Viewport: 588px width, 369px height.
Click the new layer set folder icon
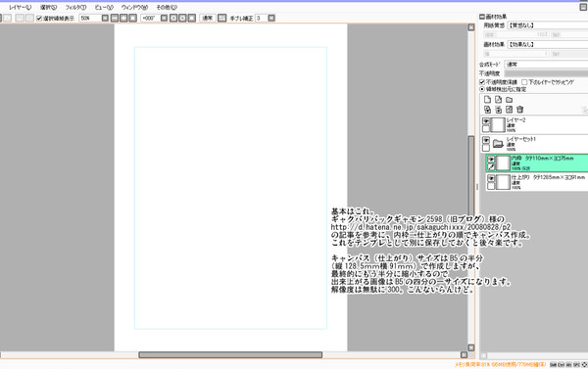pos(509,100)
